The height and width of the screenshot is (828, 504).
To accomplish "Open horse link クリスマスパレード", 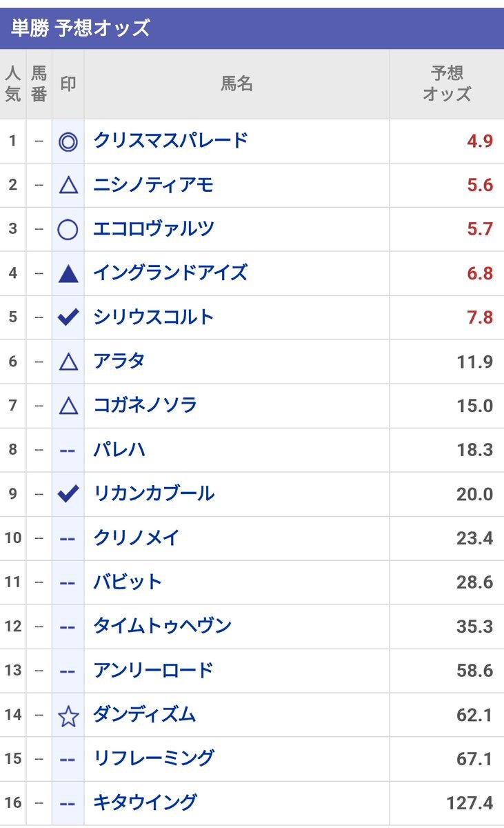I will click(170, 141).
